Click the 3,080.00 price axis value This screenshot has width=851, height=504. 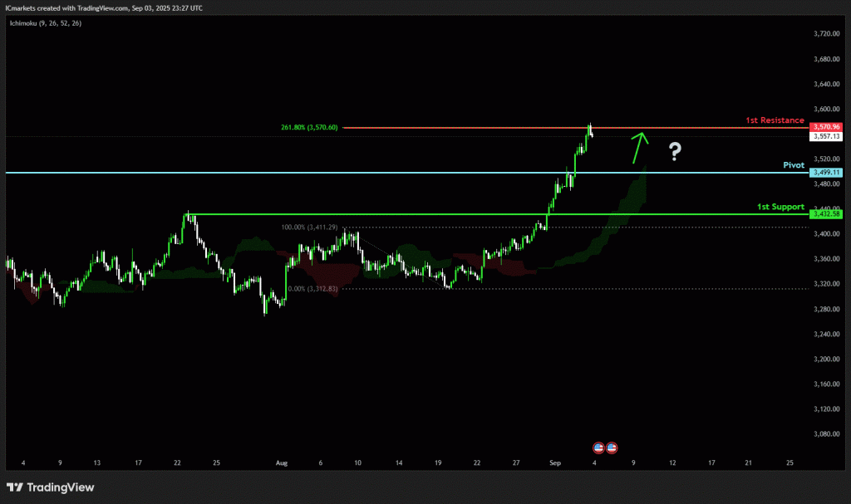[x=827, y=434]
